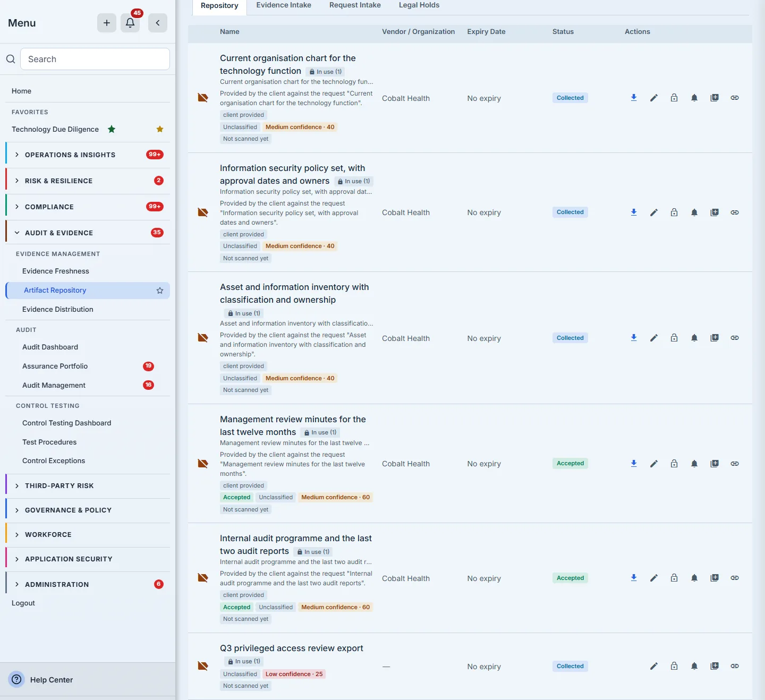
Task: Set reminder bell for Management review minutes row
Action: (x=694, y=464)
